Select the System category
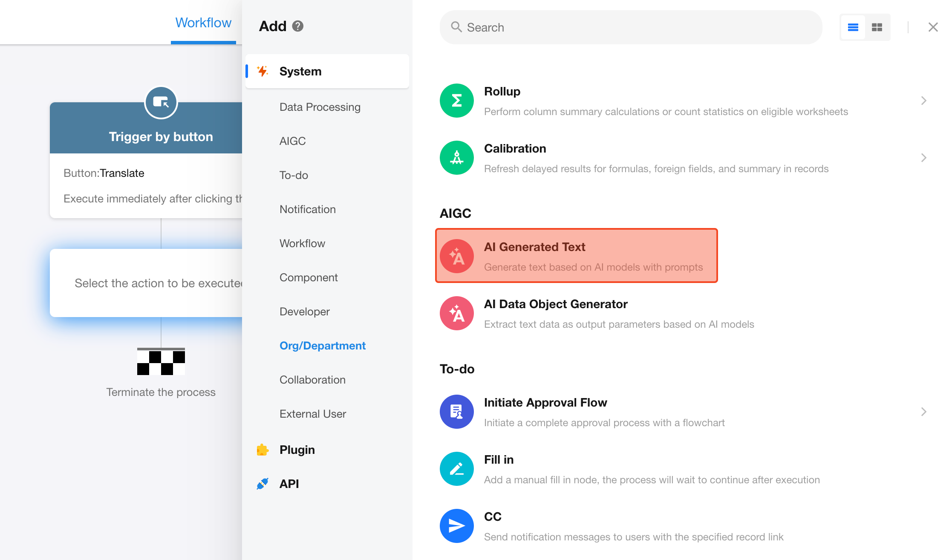 pyautogui.click(x=327, y=71)
